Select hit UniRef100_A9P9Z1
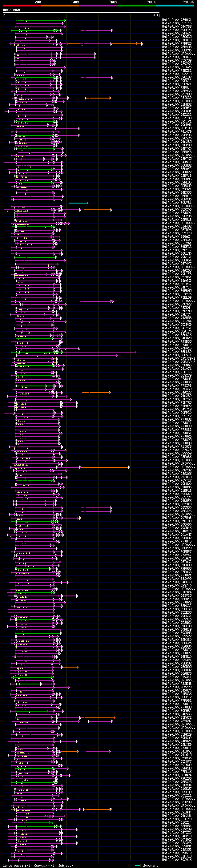The width and height of the screenshot is (197, 868). coord(177,84)
